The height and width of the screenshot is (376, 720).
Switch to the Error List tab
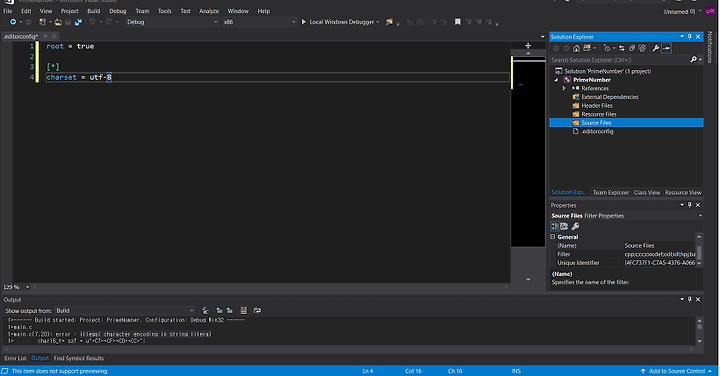[15, 358]
